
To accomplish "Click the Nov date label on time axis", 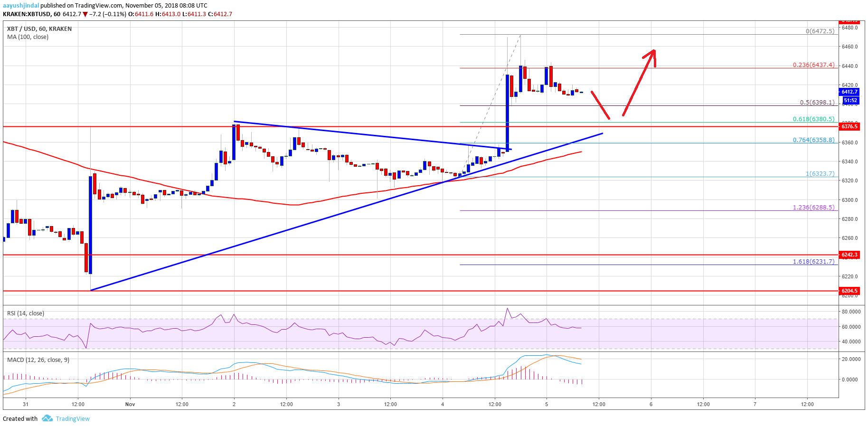I will pyautogui.click(x=130, y=405).
